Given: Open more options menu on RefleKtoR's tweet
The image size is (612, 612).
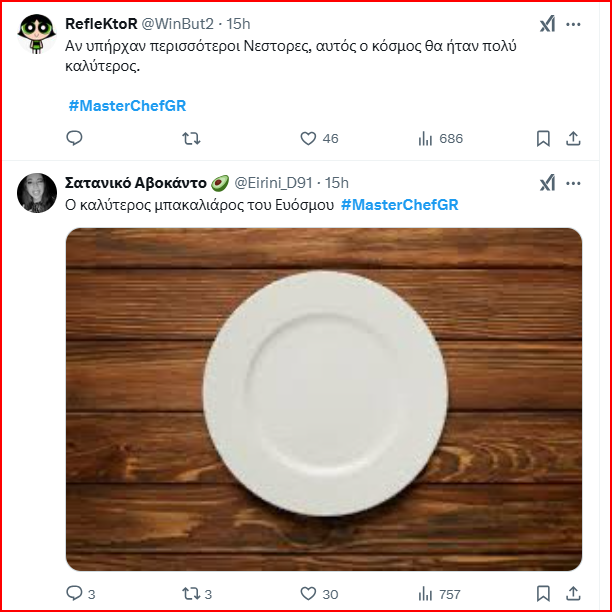Looking at the screenshot, I should tap(574, 24).
